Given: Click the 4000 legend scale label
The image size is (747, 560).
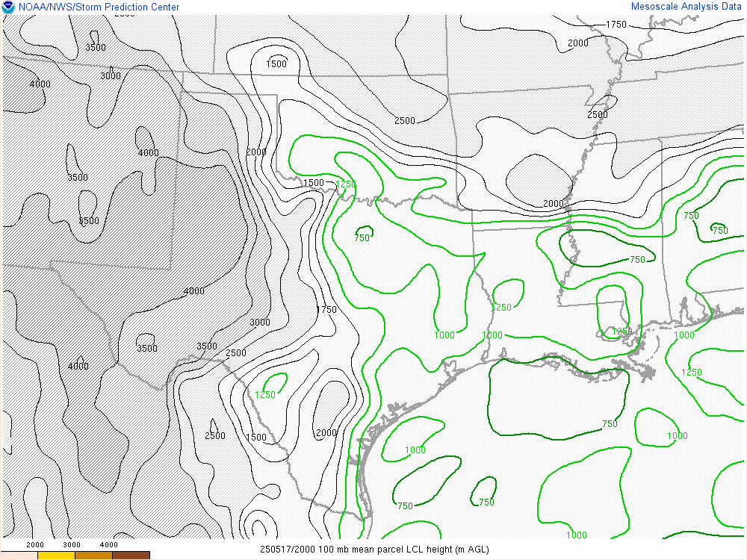Looking at the screenshot, I should (109, 545).
